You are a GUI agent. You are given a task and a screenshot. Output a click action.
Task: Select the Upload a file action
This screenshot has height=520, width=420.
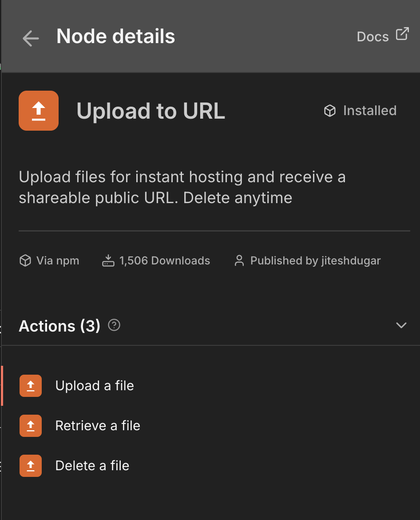95,386
